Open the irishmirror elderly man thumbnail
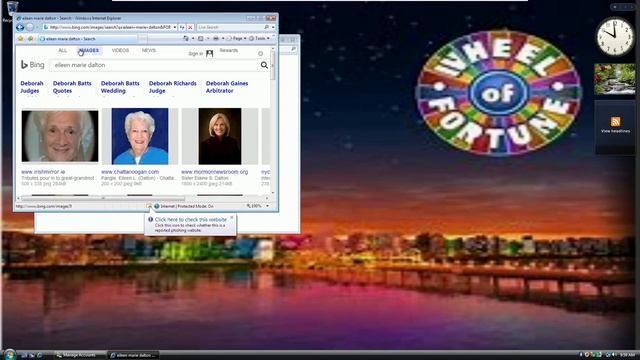The height and width of the screenshot is (360, 640). coord(60,136)
